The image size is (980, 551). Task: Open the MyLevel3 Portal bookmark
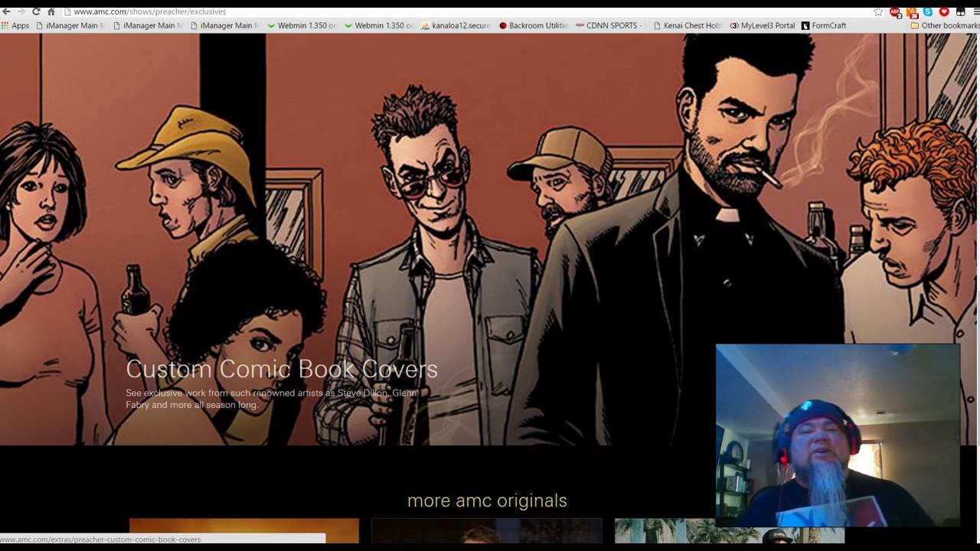[763, 25]
